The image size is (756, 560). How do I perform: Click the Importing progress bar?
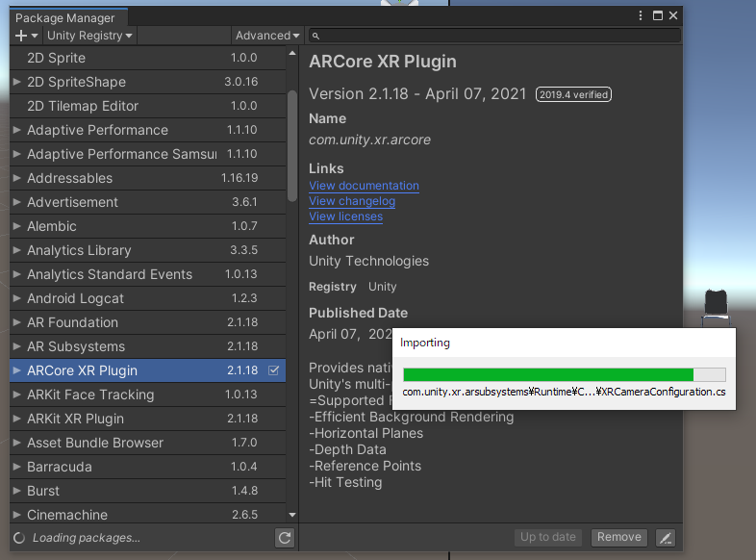564,375
